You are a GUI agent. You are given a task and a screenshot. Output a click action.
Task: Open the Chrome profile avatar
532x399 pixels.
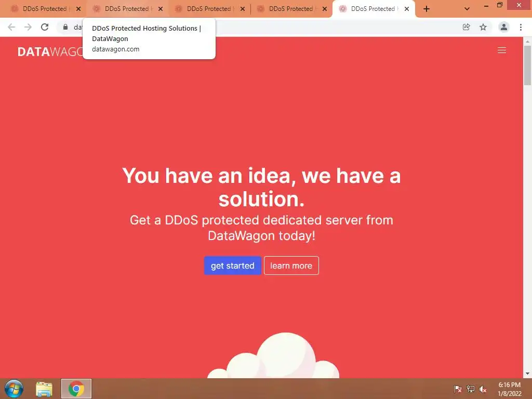point(504,27)
